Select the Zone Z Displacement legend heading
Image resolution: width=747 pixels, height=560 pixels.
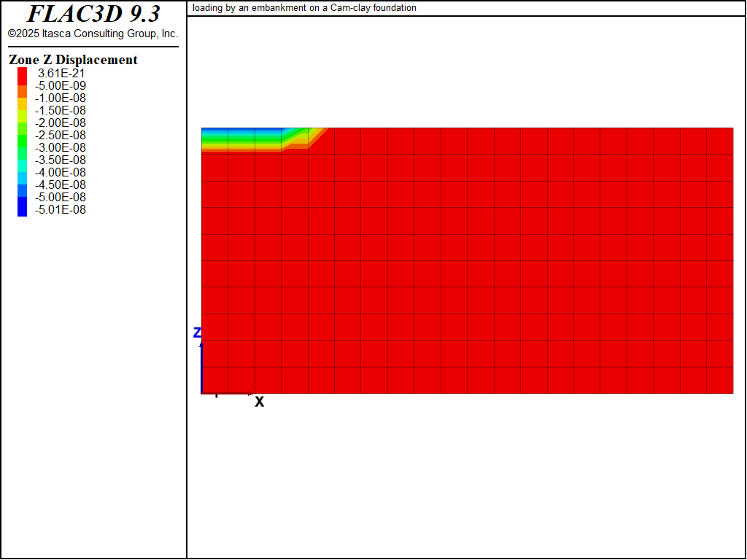click(x=73, y=60)
